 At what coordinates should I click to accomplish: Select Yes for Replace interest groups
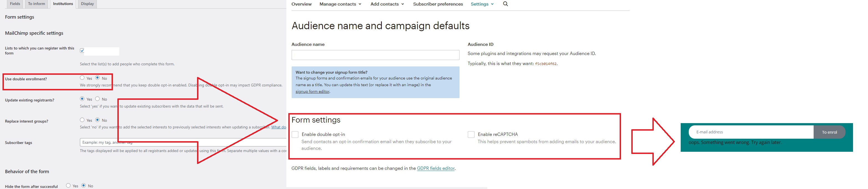82,120
